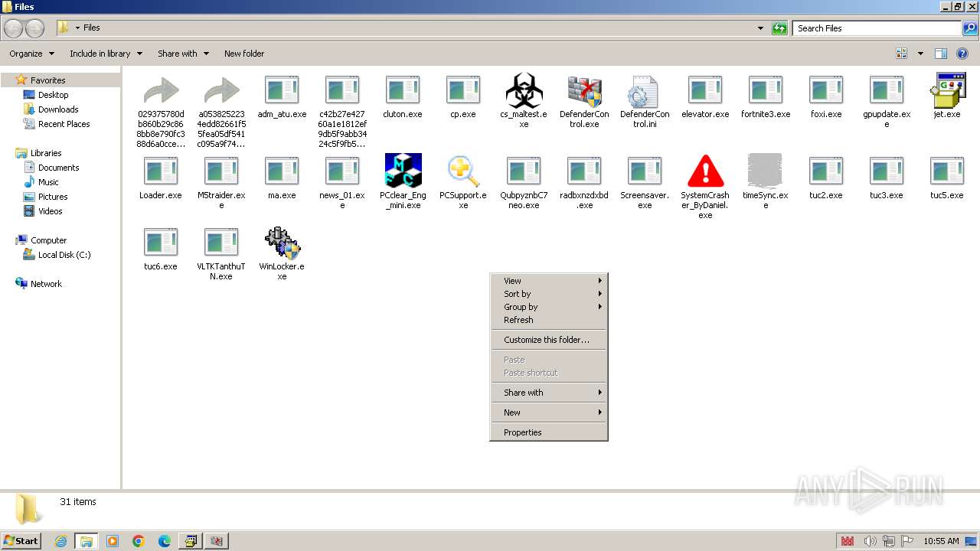Select shortcut file starting with a053825223

coord(221,111)
